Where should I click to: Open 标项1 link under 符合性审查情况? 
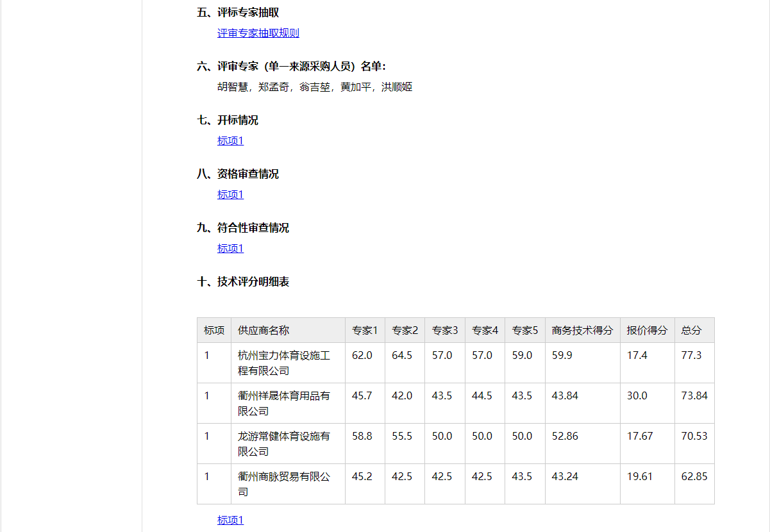(230, 249)
